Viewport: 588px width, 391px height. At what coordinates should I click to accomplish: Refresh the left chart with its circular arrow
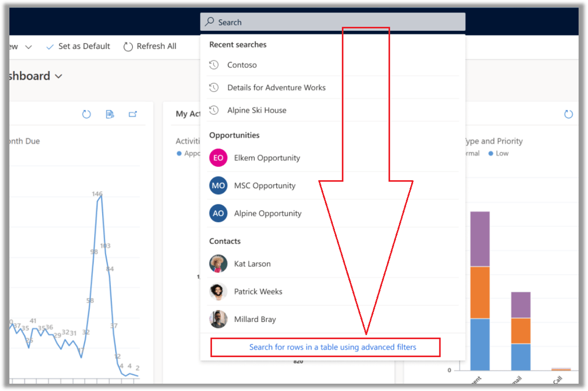[x=86, y=114]
